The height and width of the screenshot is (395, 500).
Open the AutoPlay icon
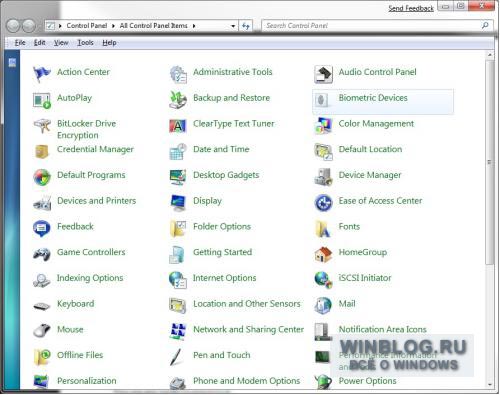tap(42, 100)
